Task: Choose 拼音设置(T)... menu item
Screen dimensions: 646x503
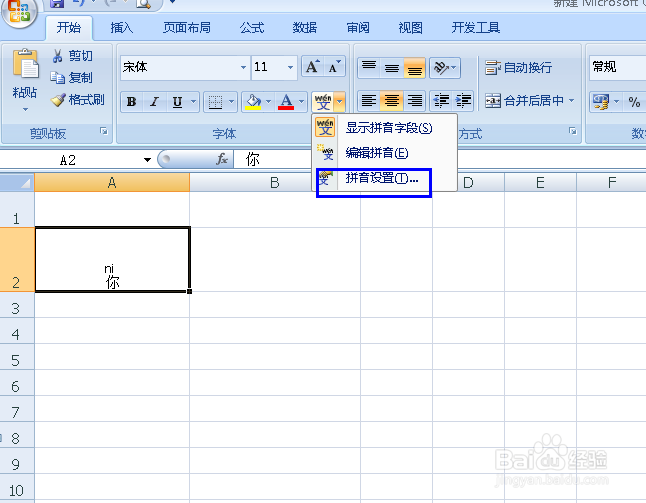Action: click(x=384, y=178)
